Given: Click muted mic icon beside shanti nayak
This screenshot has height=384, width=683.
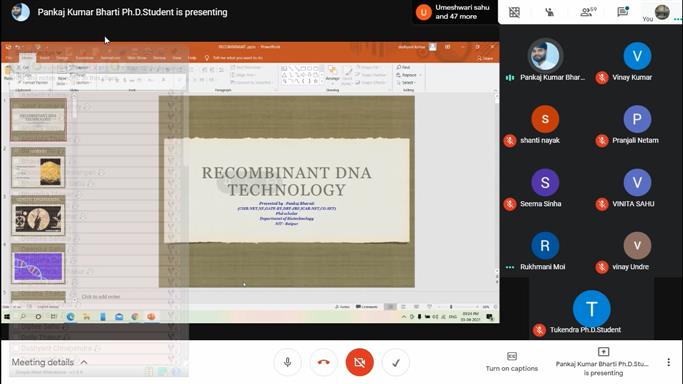Looking at the screenshot, I should 510,141.
